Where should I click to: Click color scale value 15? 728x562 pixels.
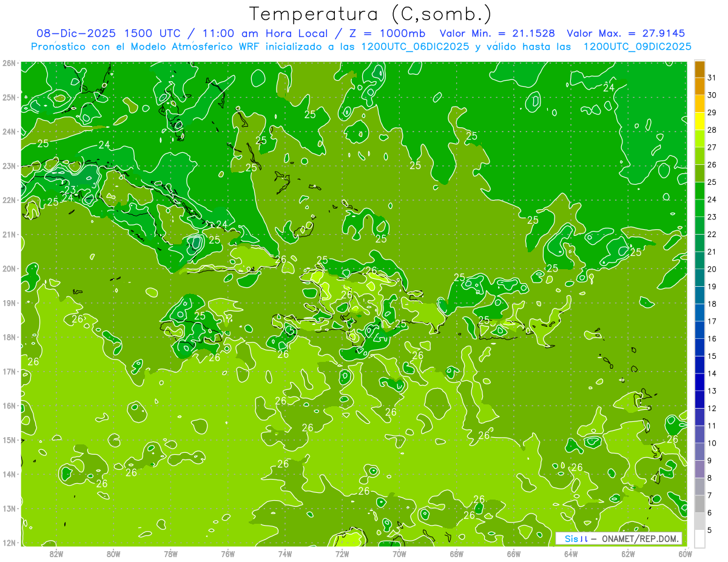(x=712, y=356)
